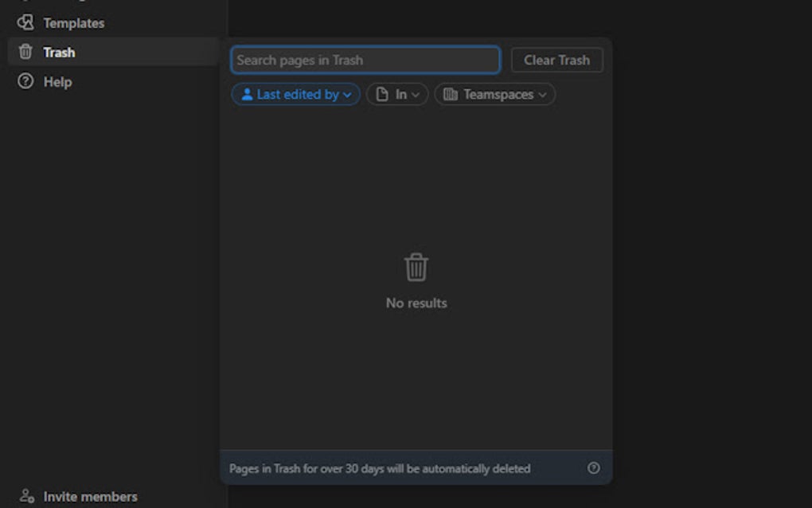Click the page icon inside the In filter

[381, 93]
